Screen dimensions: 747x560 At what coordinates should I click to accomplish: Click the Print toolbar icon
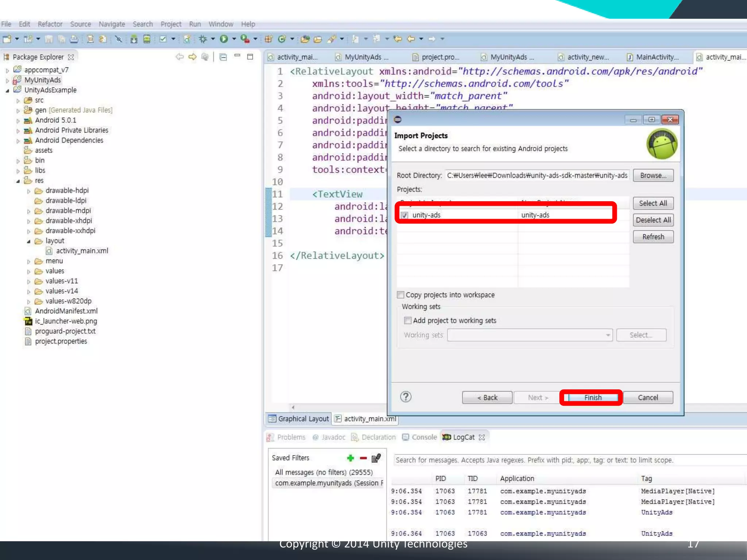(x=74, y=39)
